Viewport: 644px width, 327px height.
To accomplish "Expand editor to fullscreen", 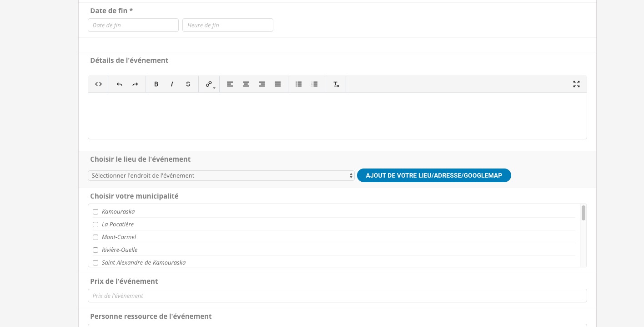I will (x=576, y=84).
